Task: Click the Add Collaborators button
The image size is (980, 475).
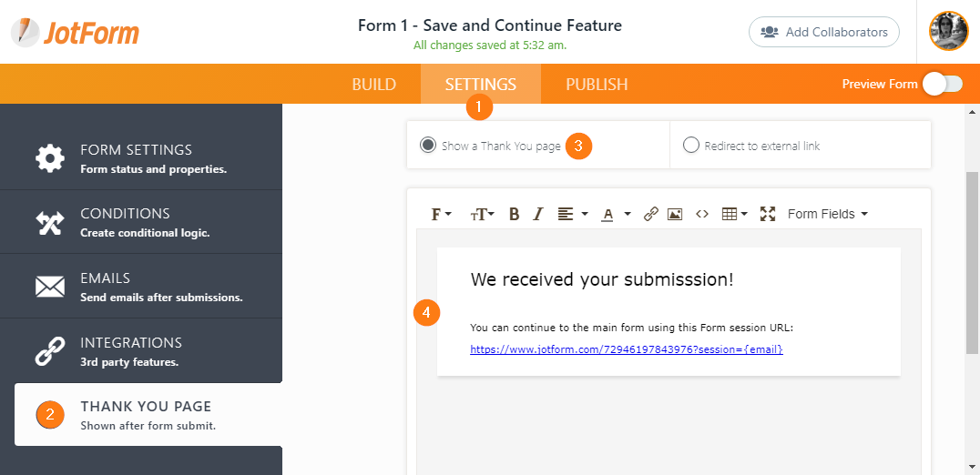Action: pos(823,32)
